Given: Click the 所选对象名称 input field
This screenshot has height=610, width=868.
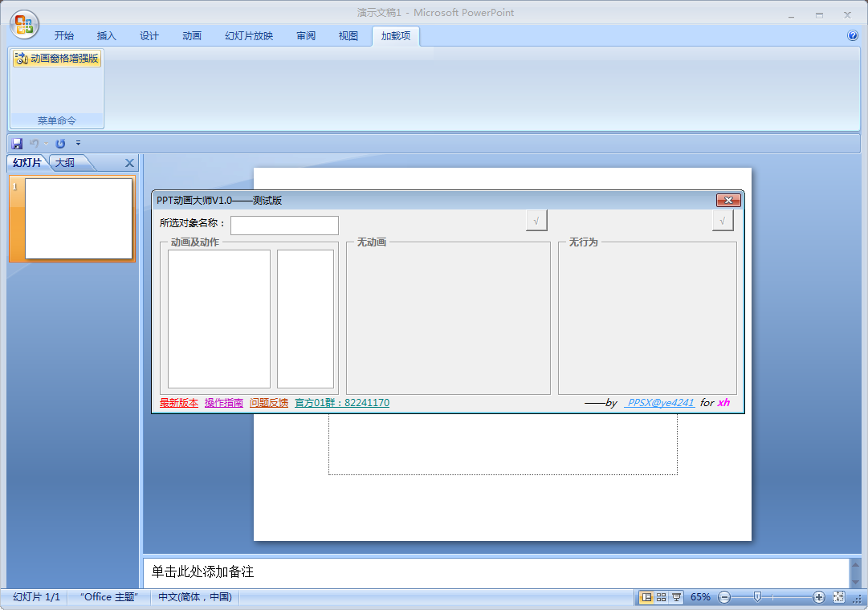Looking at the screenshot, I should pyautogui.click(x=284, y=226).
